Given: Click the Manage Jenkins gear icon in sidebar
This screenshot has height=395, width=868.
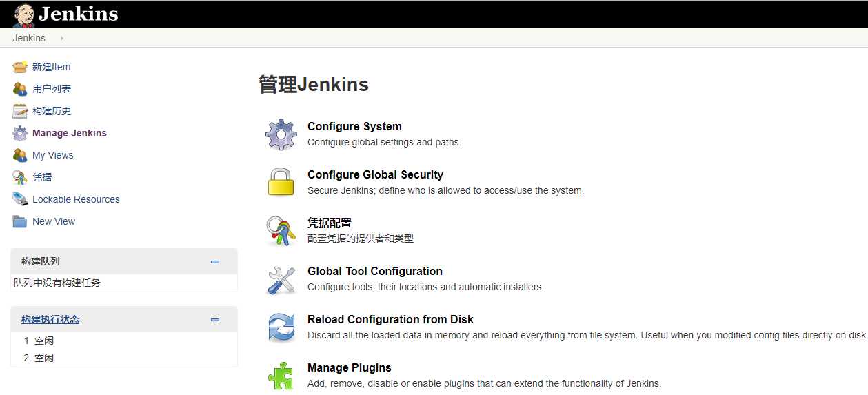Looking at the screenshot, I should pos(20,133).
